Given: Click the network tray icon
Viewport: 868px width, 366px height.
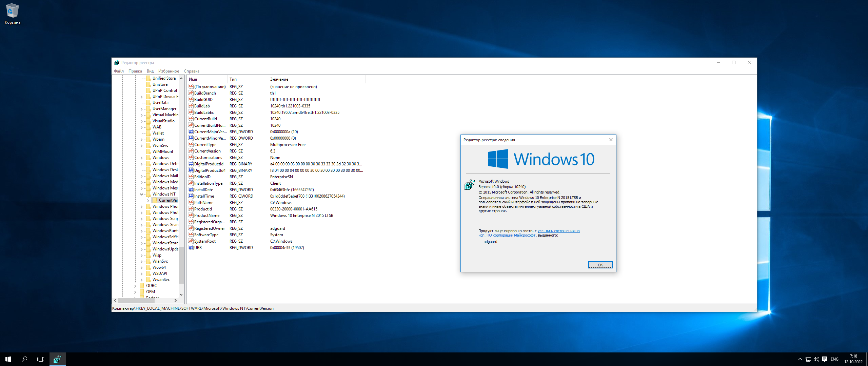Looking at the screenshot, I should [808, 359].
